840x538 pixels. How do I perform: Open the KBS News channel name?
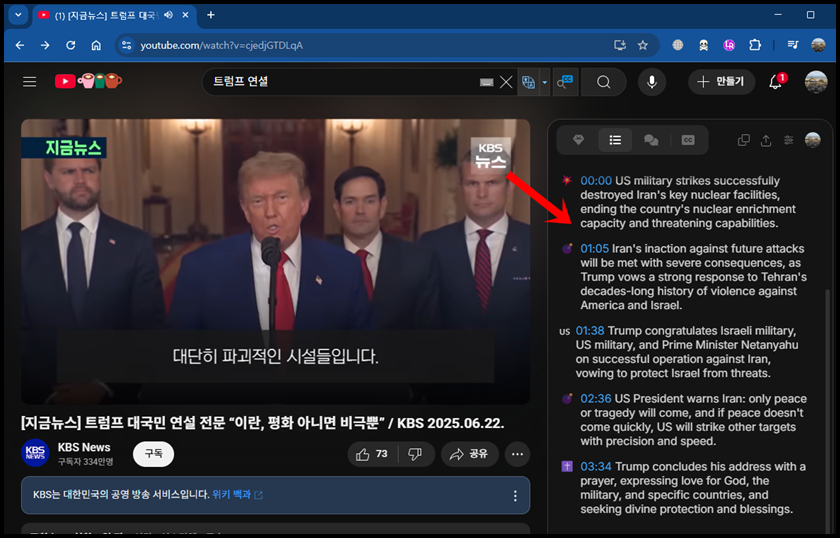pos(84,447)
